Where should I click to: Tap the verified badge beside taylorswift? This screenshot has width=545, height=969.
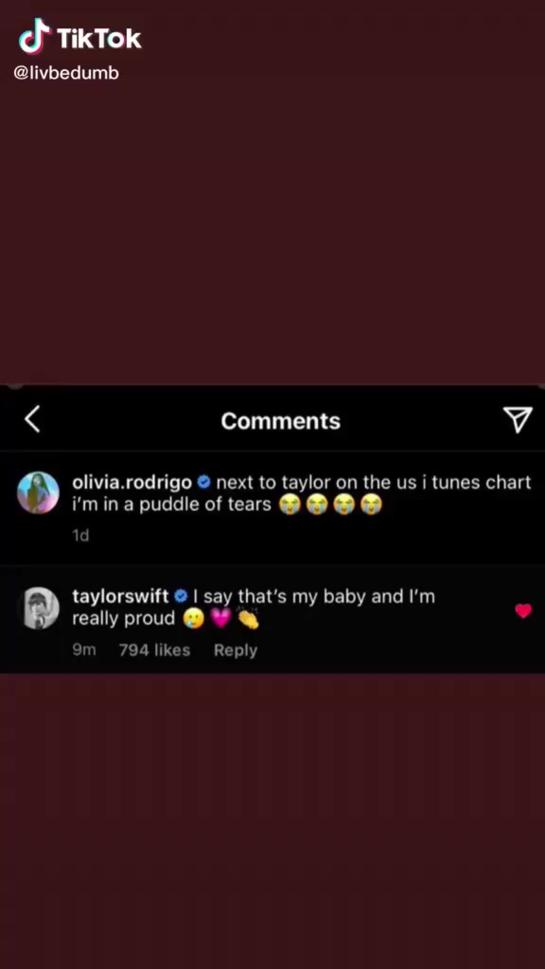point(180,597)
